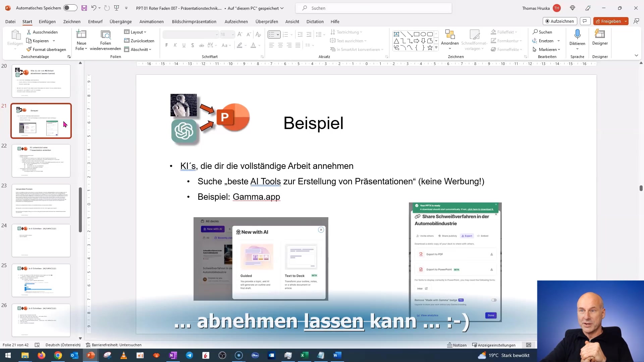Click the save disk icon
This screenshot has height=362, width=644.
84,8
